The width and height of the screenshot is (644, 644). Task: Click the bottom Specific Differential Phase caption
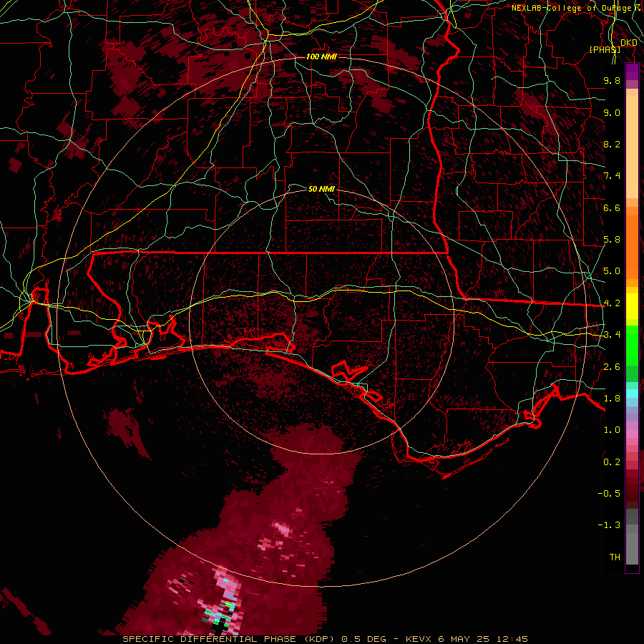pyautogui.click(x=326, y=639)
